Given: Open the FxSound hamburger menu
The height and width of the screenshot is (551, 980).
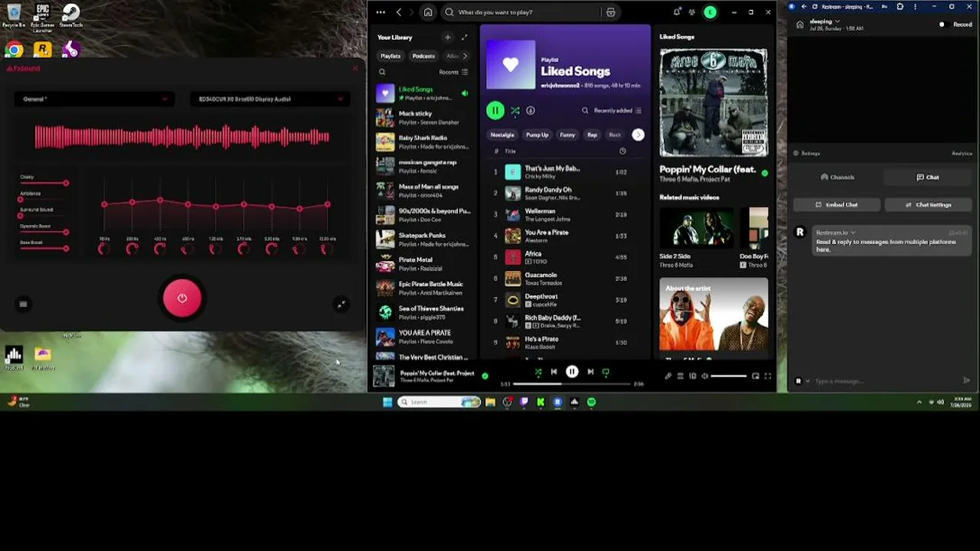Looking at the screenshot, I should pyautogui.click(x=23, y=304).
